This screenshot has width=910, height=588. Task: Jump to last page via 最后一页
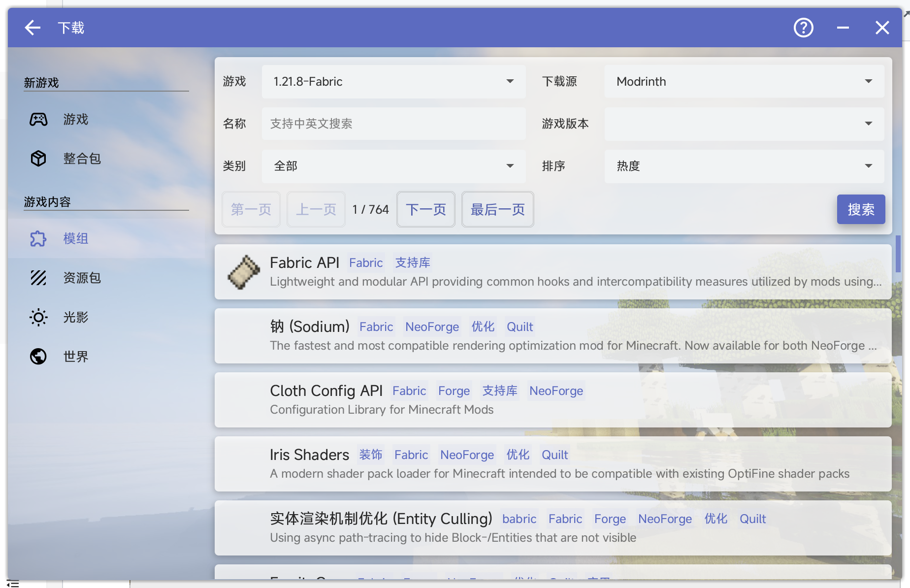coord(497,209)
